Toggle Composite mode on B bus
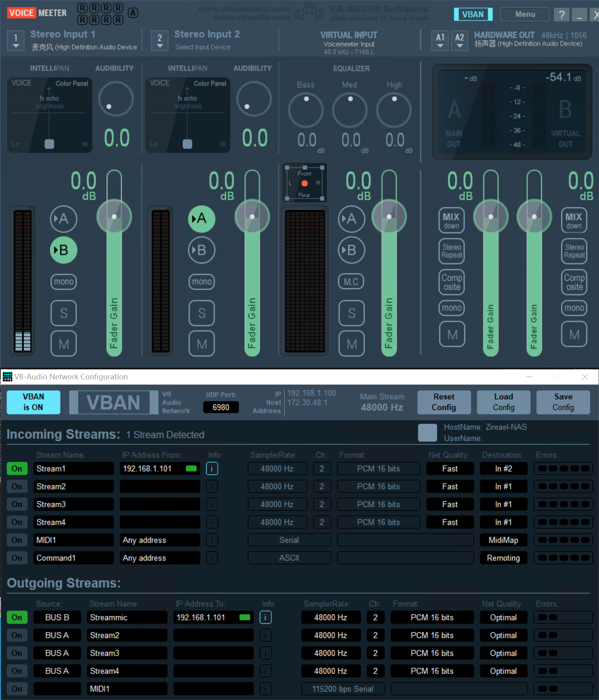 [x=574, y=282]
